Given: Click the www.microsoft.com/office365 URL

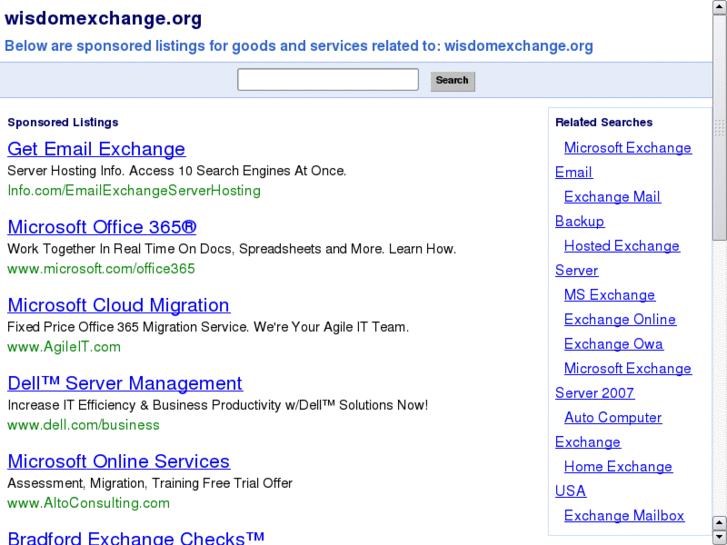Looking at the screenshot, I should pyautogui.click(x=101, y=269).
